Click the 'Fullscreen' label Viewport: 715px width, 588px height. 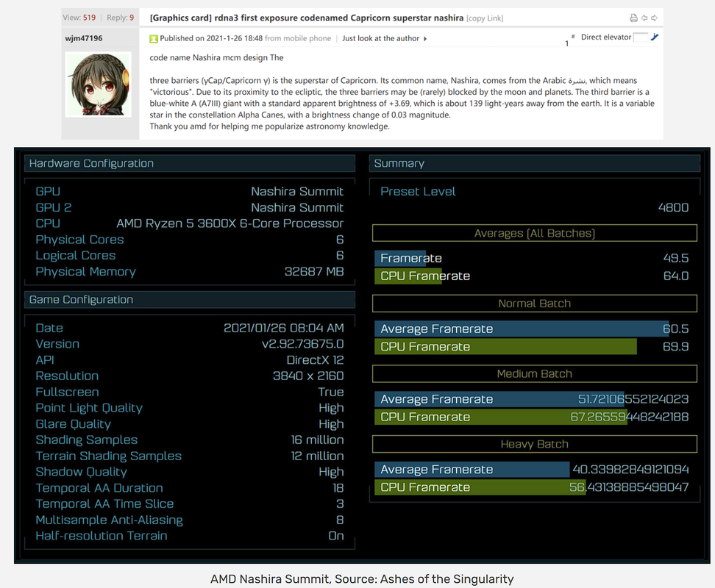coord(67,392)
